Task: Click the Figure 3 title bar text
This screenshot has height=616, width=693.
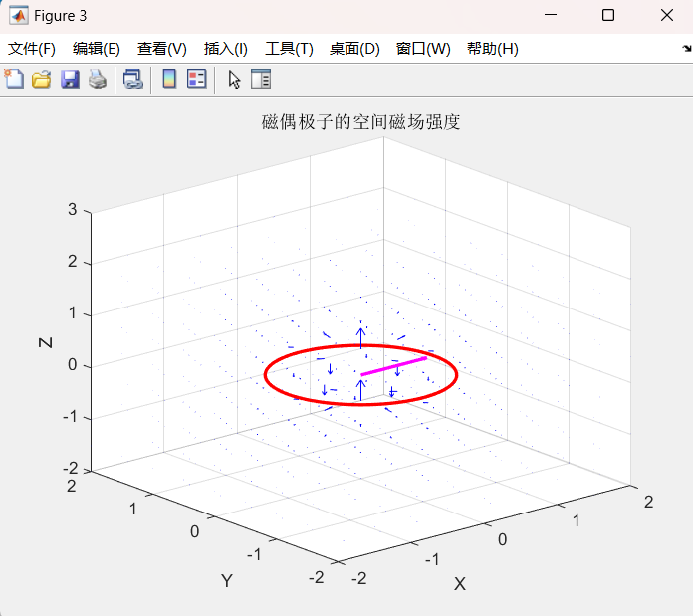Action: (x=60, y=16)
